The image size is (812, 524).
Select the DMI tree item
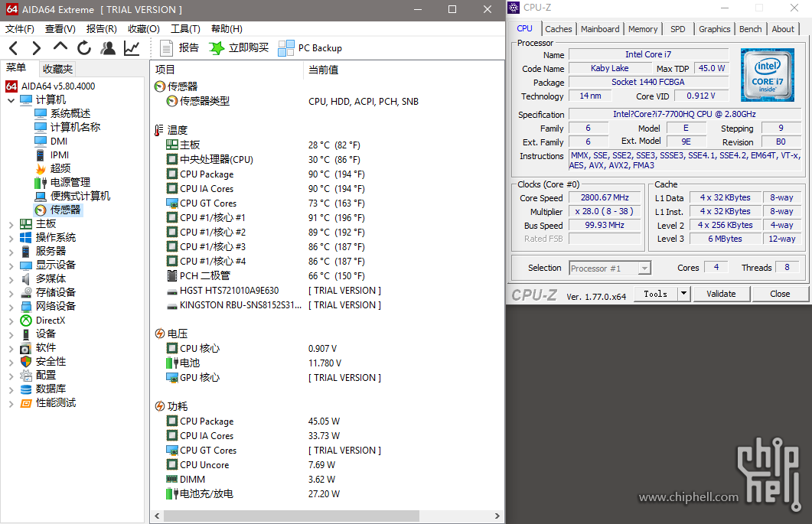click(x=51, y=141)
